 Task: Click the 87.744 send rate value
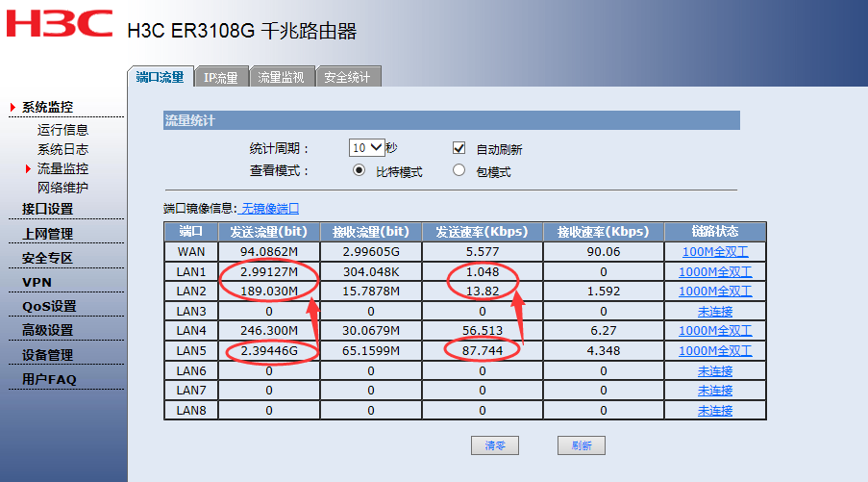pos(483,351)
